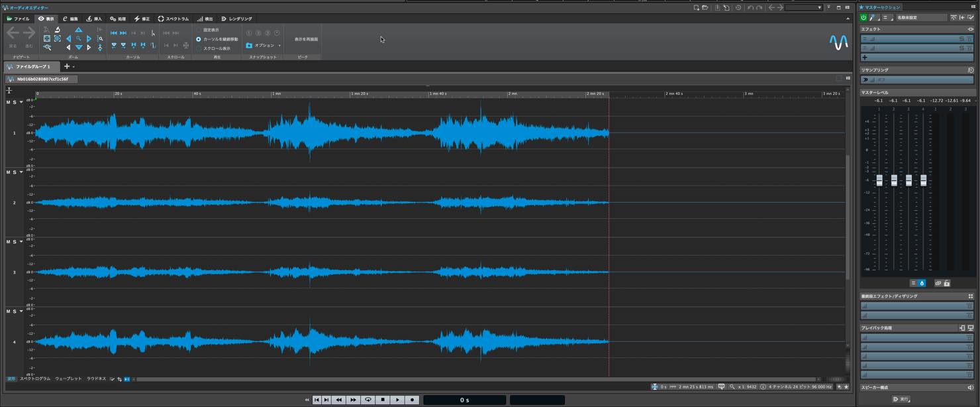This screenshot has height=407, width=980.
Task: Click the 表示を再描画 button
Action: point(306,39)
